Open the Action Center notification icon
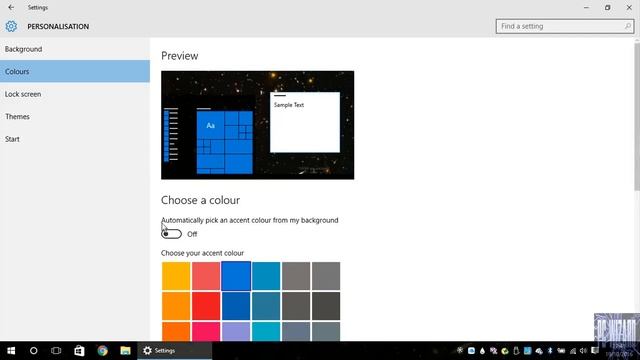Screen dimensions: 640x360 595,351
